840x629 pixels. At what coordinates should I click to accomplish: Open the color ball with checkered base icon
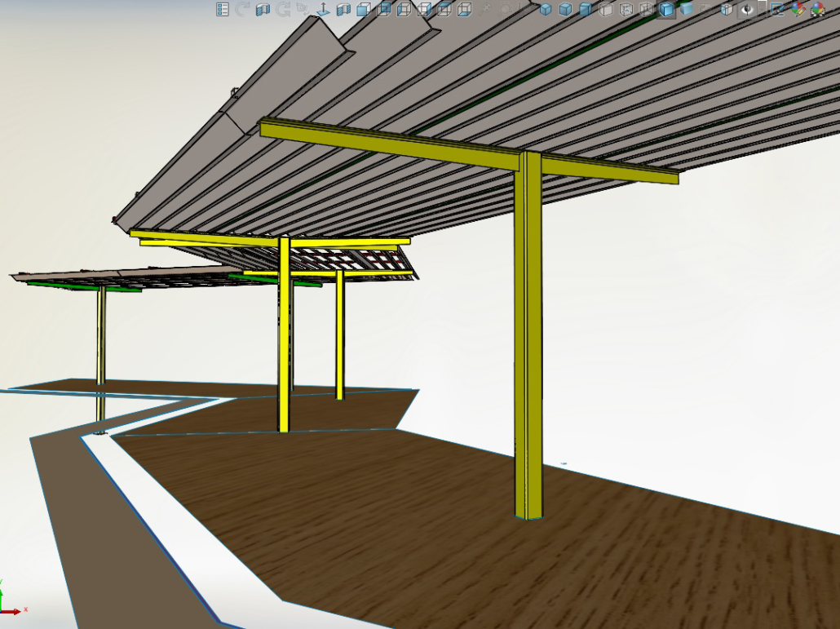click(x=818, y=9)
